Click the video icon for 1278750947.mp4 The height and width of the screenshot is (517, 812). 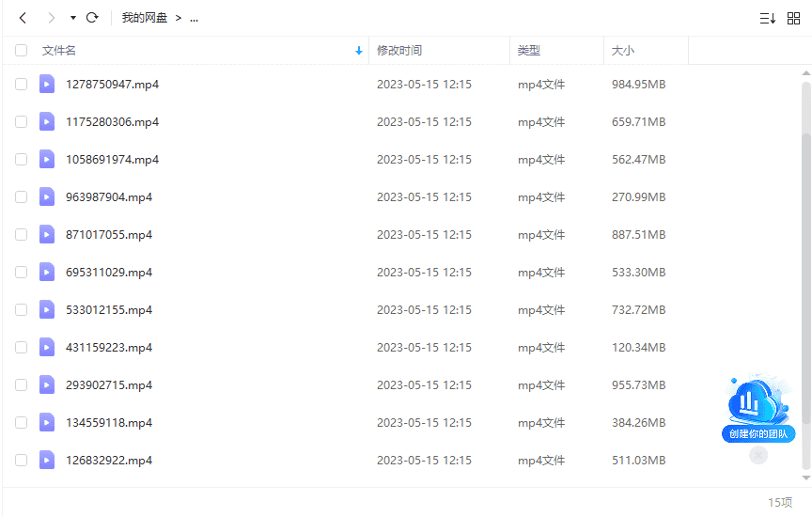pos(47,85)
